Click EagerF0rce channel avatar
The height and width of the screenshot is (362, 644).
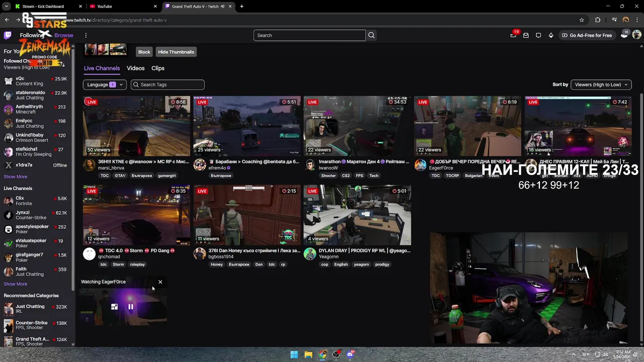click(420, 165)
